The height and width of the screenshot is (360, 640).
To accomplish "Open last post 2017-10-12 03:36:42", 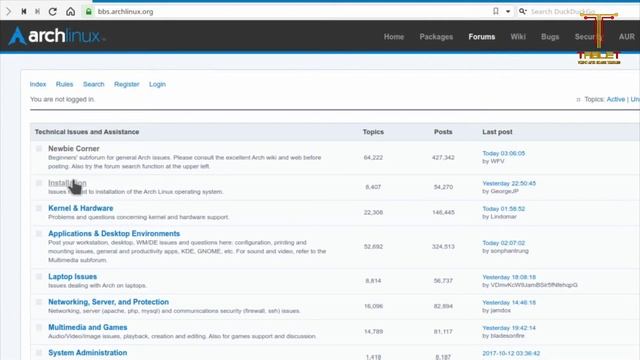I will [511, 353].
